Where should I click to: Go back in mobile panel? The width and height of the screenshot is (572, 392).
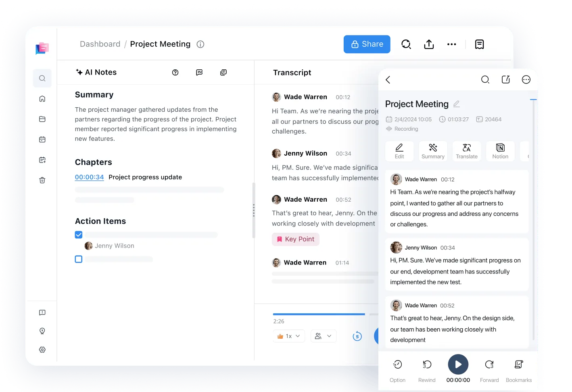pyautogui.click(x=388, y=80)
